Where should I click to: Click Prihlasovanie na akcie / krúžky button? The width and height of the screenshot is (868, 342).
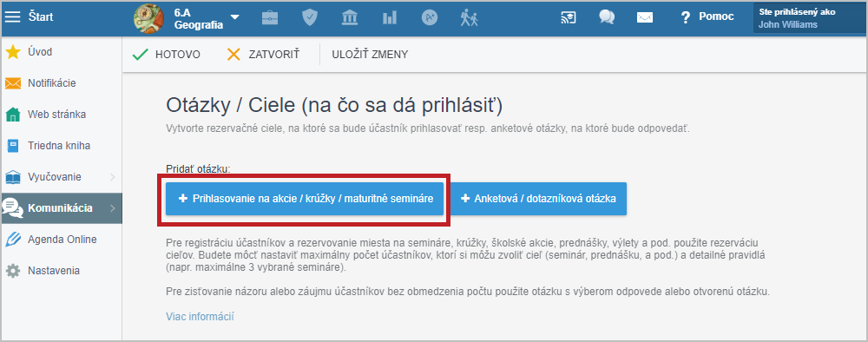(305, 199)
